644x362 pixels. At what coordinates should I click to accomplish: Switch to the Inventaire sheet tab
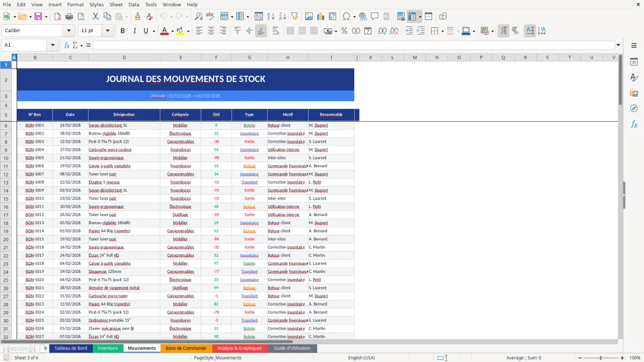[108, 348]
